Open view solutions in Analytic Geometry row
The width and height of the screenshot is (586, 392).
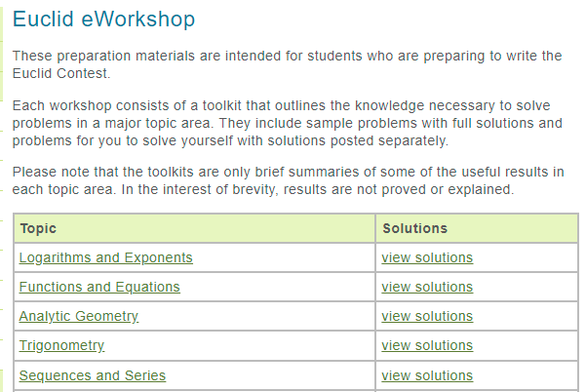[427, 316]
